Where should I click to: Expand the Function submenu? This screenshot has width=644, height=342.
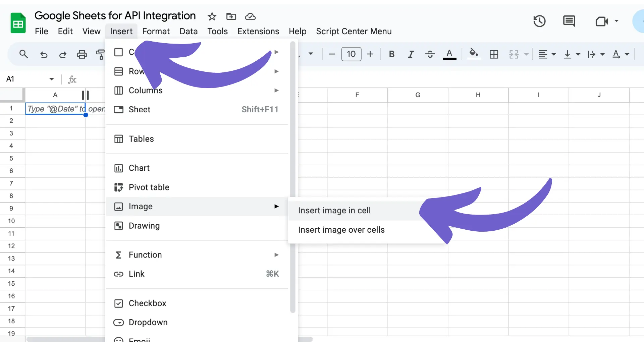click(x=197, y=255)
